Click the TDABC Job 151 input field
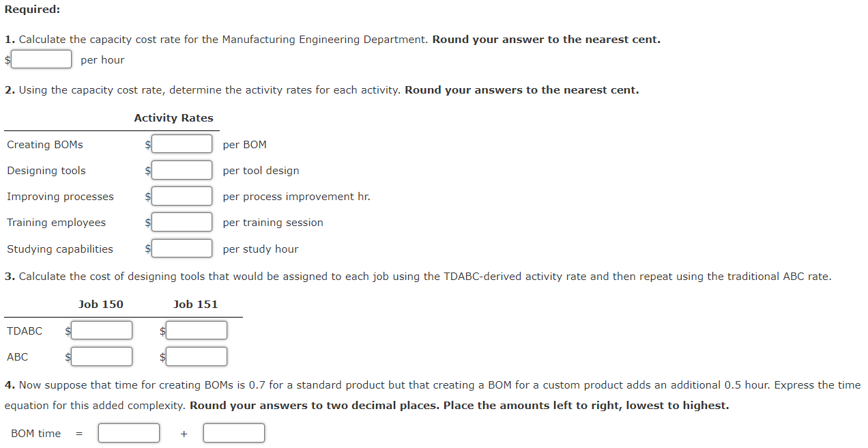 pos(196,330)
